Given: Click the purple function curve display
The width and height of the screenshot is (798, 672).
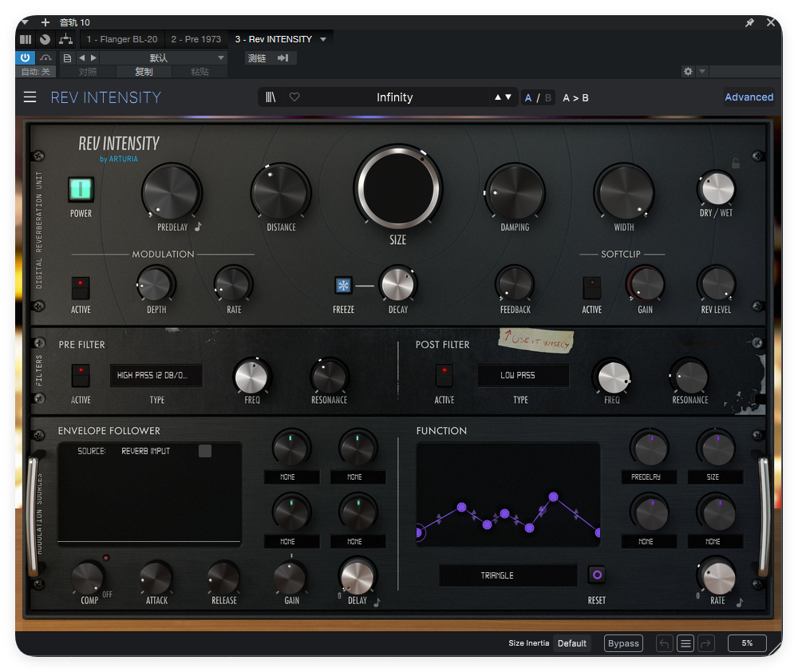Looking at the screenshot, I should tap(508, 494).
